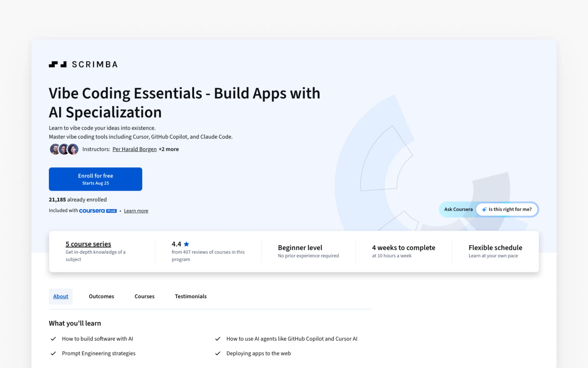Click the third instructor avatar

tap(73, 149)
